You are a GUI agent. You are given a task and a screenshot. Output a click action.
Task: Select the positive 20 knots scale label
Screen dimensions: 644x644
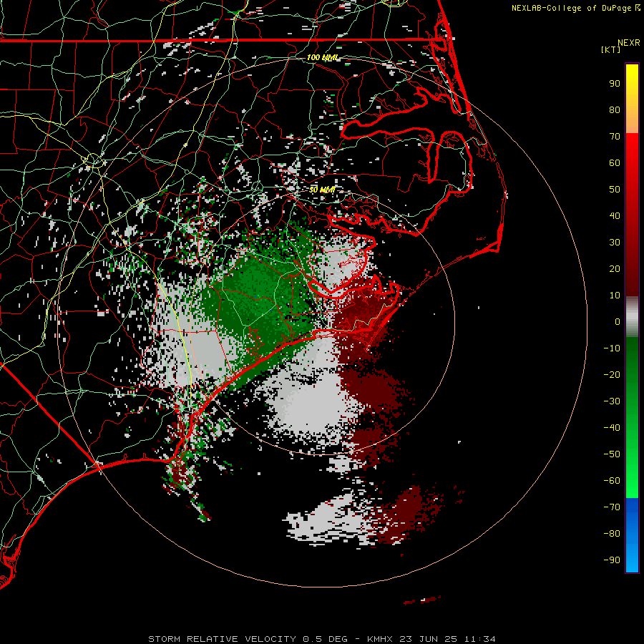point(615,268)
